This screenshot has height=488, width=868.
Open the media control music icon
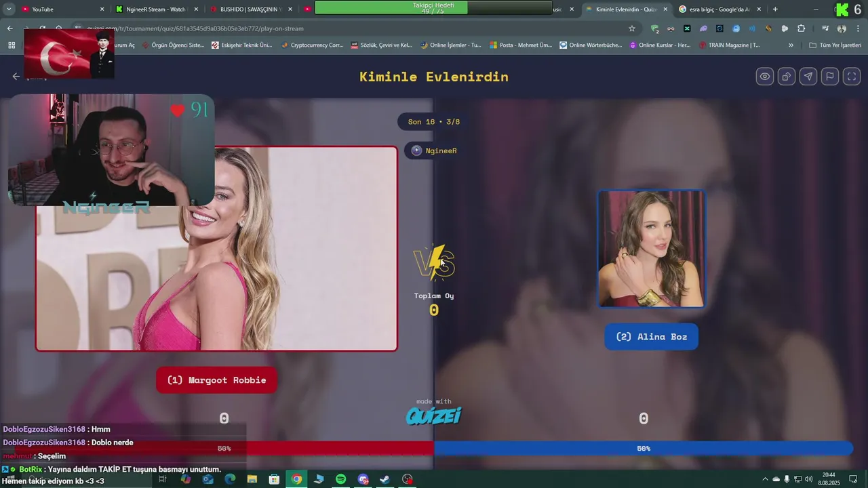825,28
